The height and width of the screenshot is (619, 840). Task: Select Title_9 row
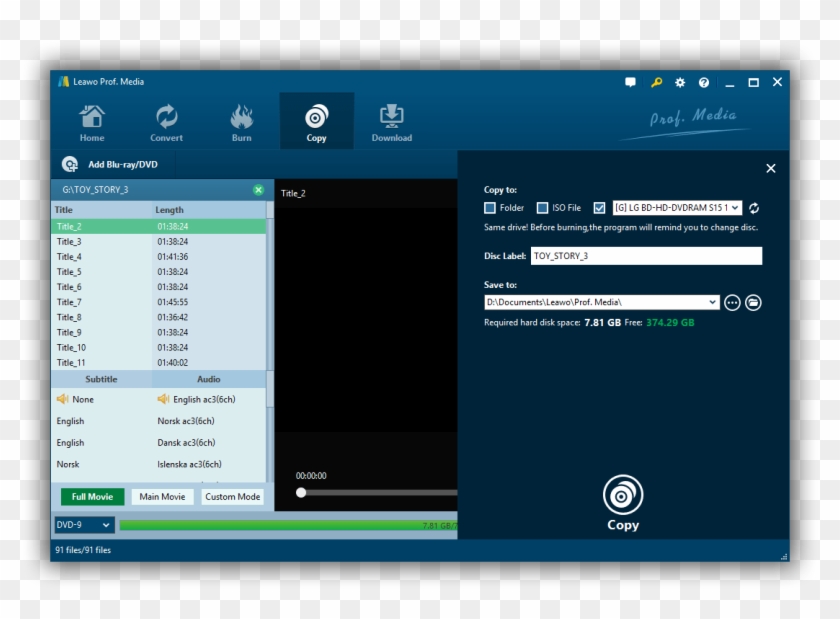pos(159,332)
